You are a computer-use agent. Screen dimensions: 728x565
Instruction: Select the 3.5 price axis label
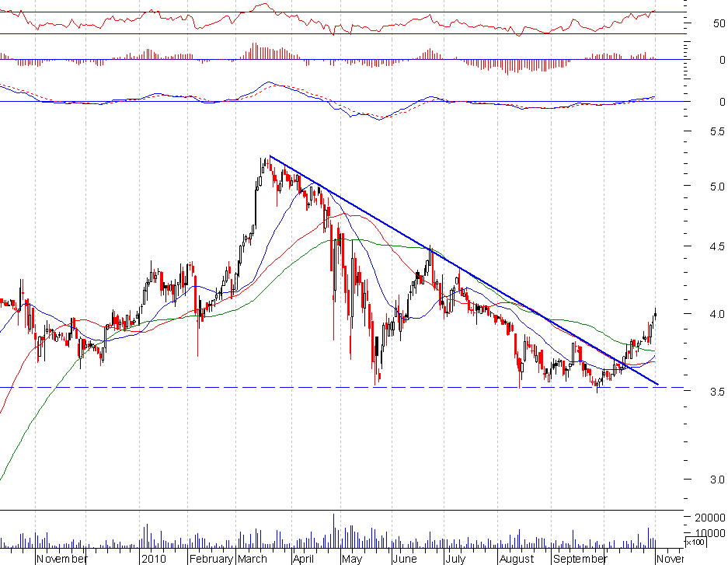coord(717,392)
